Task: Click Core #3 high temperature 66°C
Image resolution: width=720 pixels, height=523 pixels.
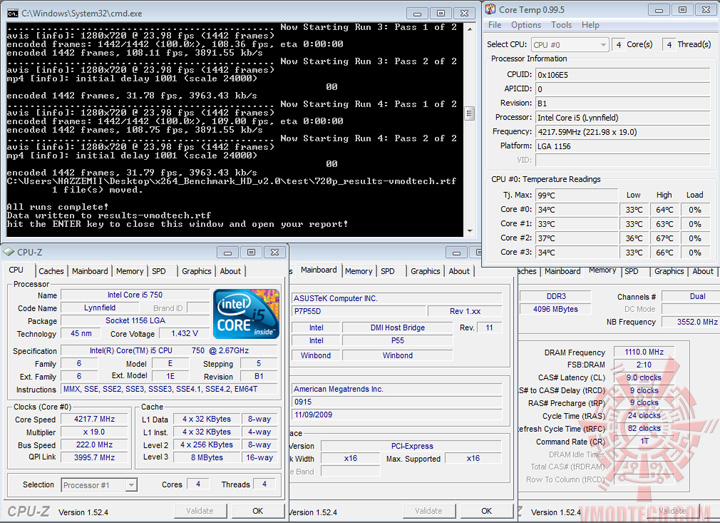Action: [664, 252]
